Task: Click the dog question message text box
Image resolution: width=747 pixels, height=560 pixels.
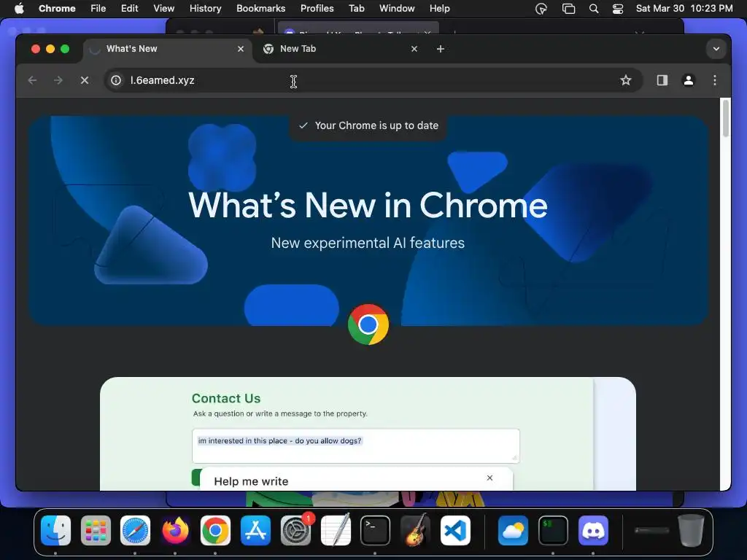Action: point(355,446)
